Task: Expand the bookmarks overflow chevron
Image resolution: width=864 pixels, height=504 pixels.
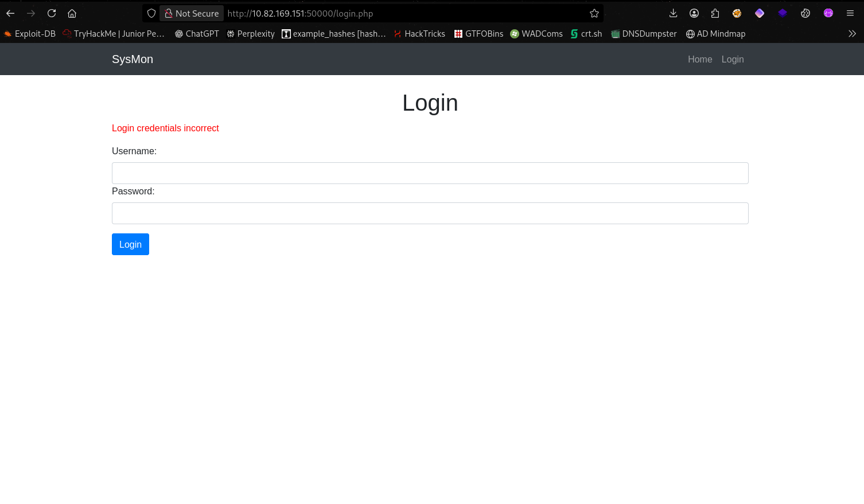Action: 852,34
